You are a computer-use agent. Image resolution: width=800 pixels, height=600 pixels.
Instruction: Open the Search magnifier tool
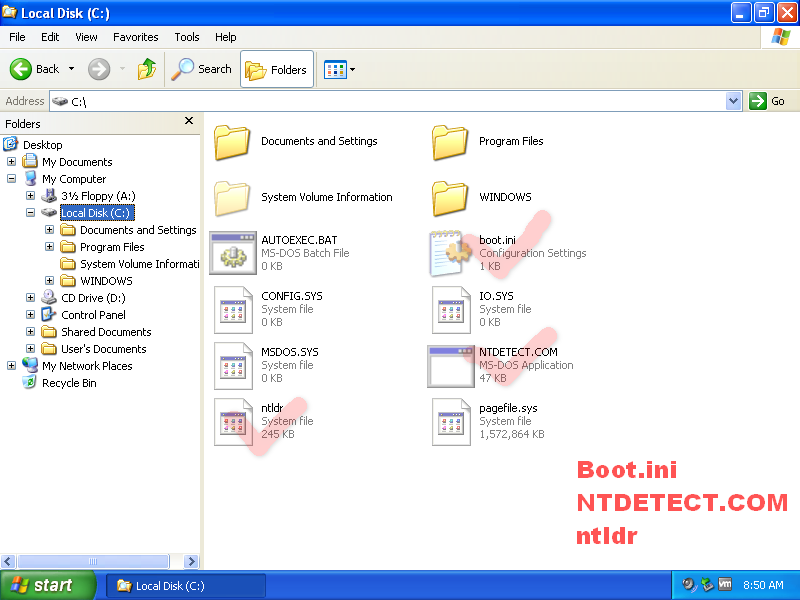[201, 69]
